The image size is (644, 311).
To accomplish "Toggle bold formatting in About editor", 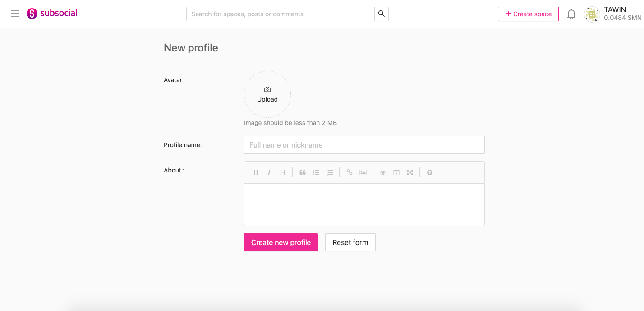I will [x=256, y=172].
